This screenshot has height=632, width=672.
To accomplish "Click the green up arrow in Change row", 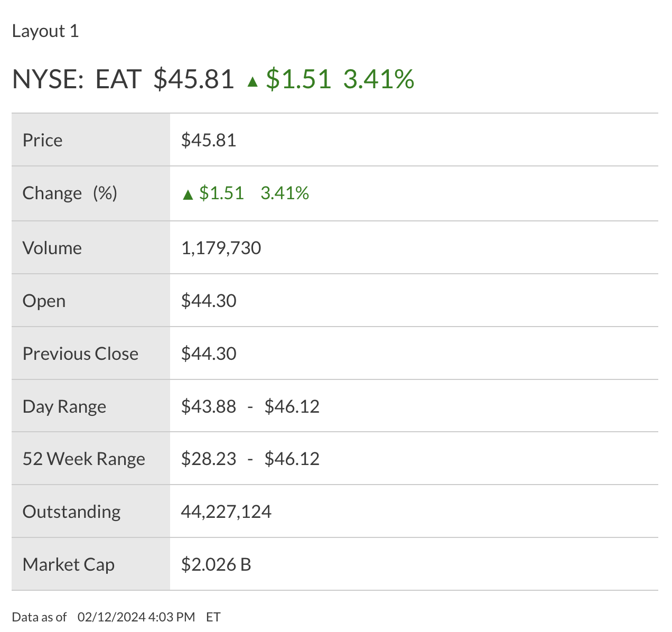I will [188, 195].
